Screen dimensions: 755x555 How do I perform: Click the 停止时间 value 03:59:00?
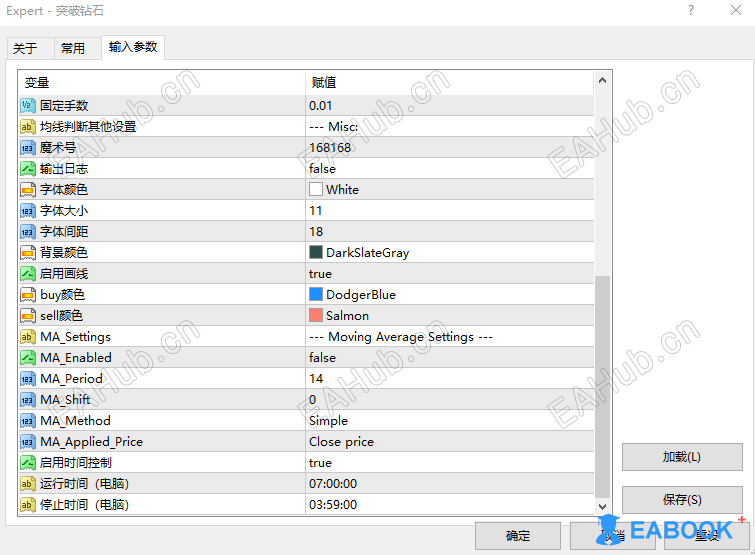coord(333,505)
